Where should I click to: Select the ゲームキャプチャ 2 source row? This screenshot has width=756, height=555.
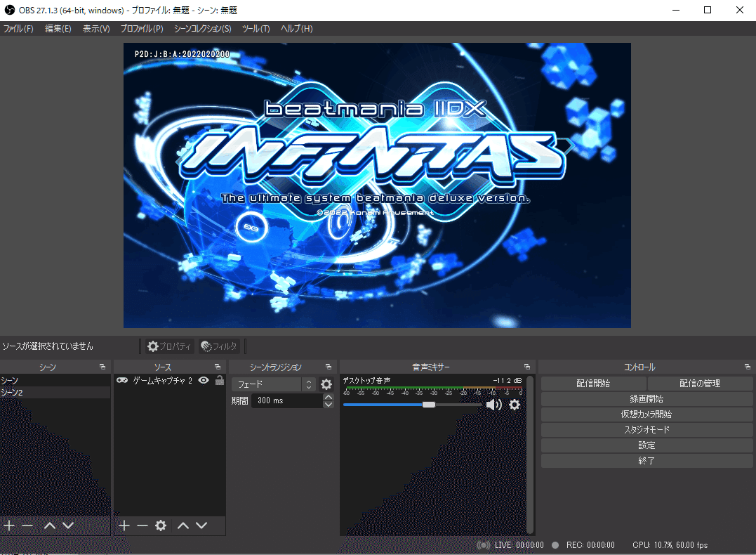click(170, 380)
